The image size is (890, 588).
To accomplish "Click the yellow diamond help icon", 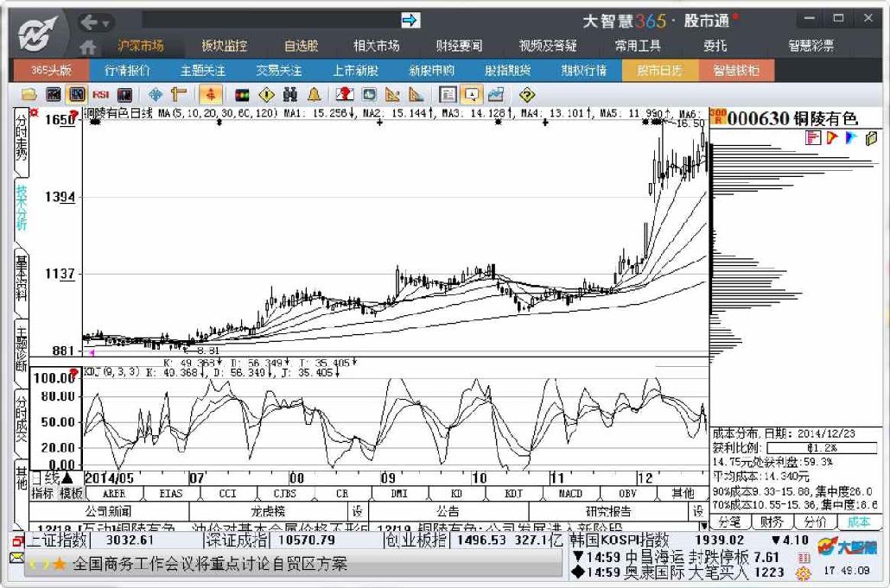I will [x=527, y=95].
